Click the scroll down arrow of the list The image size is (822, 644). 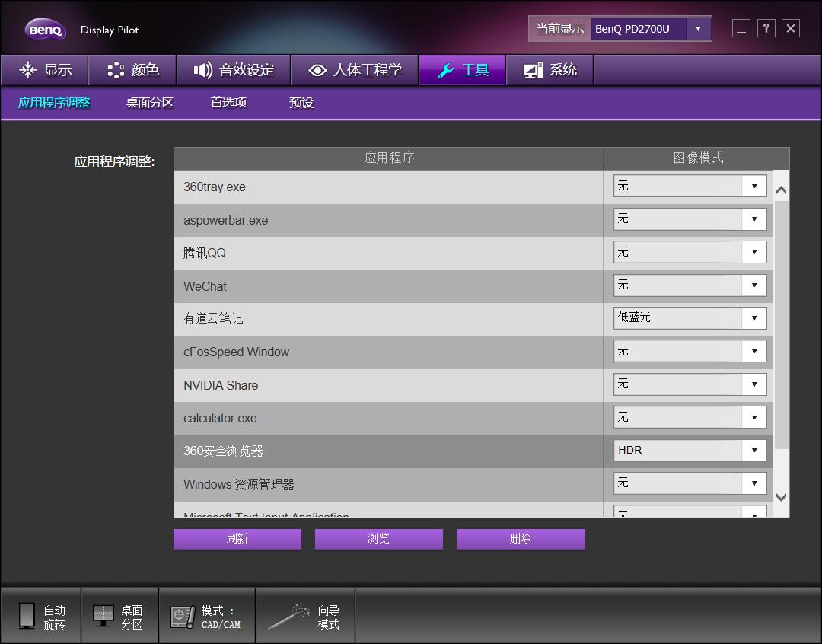click(x=781, y=497)
